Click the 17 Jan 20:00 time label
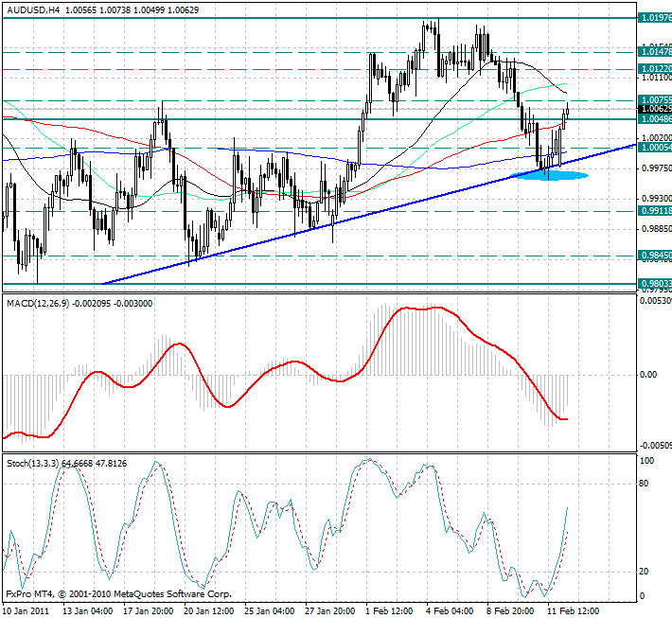 click(x=149, y=610)
